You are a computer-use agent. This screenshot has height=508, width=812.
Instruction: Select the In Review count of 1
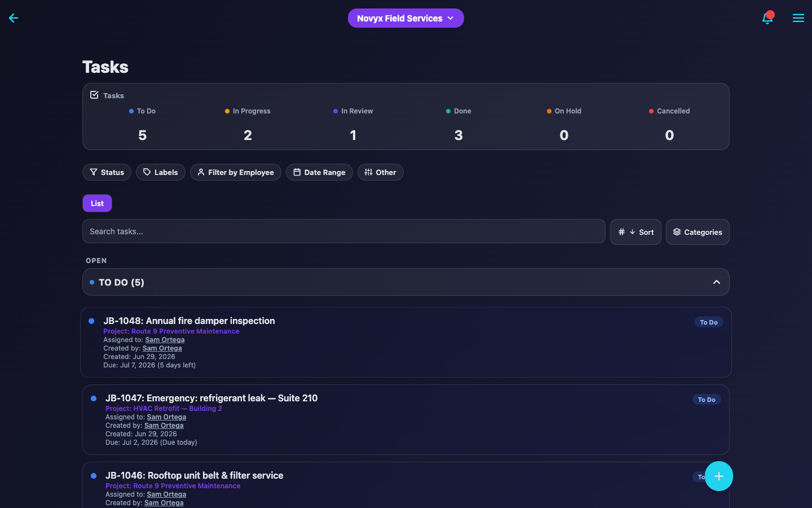pyautogui.click(x=353, y=135)
